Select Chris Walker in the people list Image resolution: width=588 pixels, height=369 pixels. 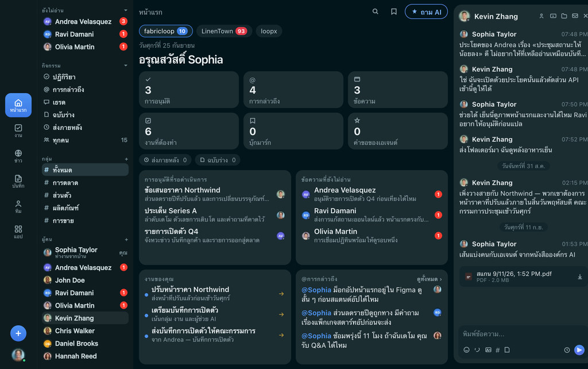(x=85, y=330)
